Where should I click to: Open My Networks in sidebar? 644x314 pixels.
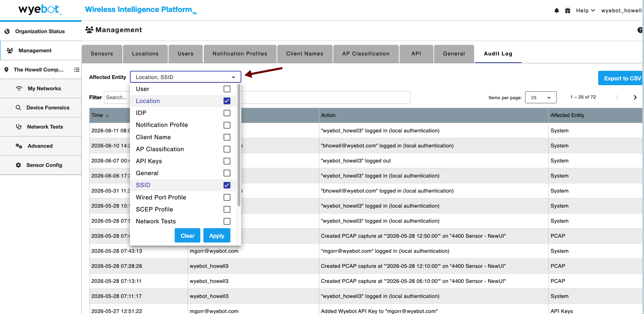pyautogui.click(x=41, y=89)
